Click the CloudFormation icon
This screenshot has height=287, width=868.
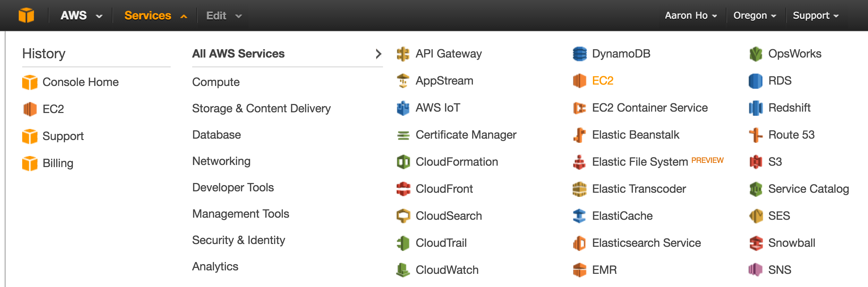tap(403, 162)
